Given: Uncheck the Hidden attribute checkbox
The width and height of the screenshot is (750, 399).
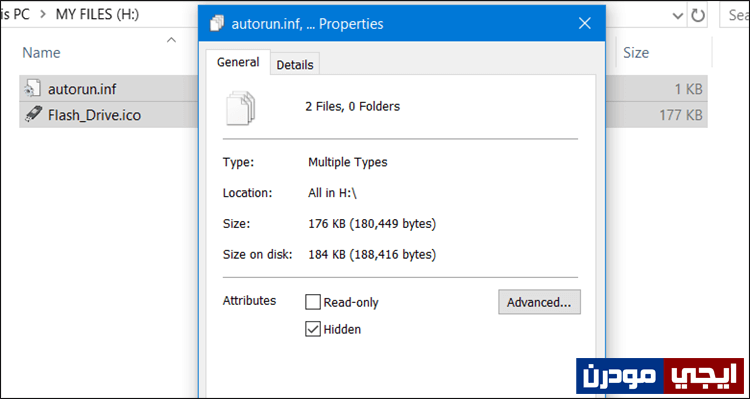Looking at the screenshot, I should click(313, 330).
